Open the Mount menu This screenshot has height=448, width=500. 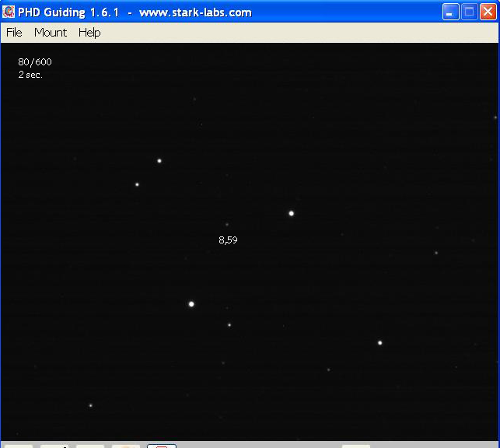coord(51,33)
